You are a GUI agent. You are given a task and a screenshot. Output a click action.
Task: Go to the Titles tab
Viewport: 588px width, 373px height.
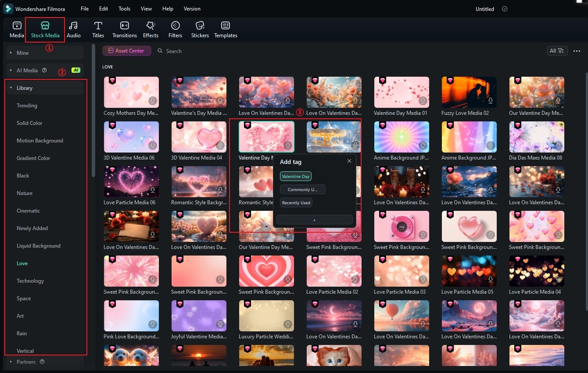coord(98,29)
